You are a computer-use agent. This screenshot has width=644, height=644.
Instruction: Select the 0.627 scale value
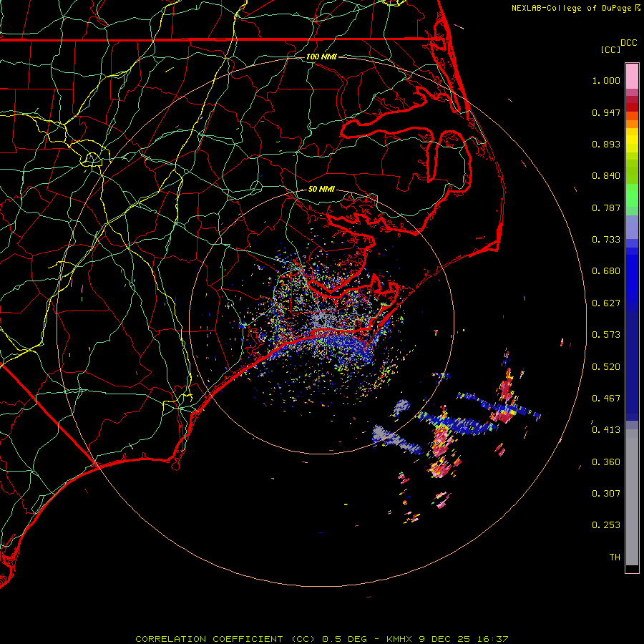pos(606,303)
